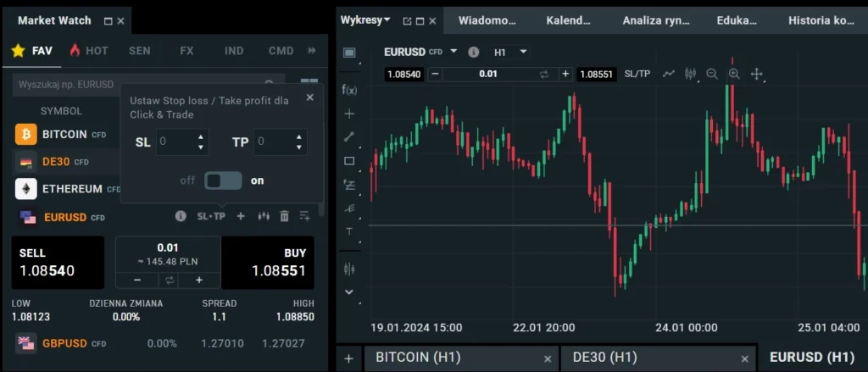Select the text tool in chart sidebar
The image size is (868, 372).
click(349, 231)
